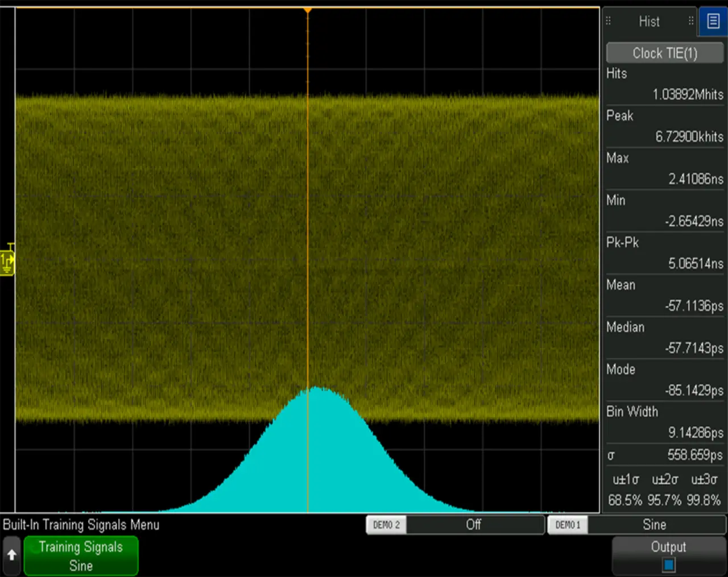Viewport: 728px width, 577px height.
Task: Select the Hist panel title
Action: point(649,22)
